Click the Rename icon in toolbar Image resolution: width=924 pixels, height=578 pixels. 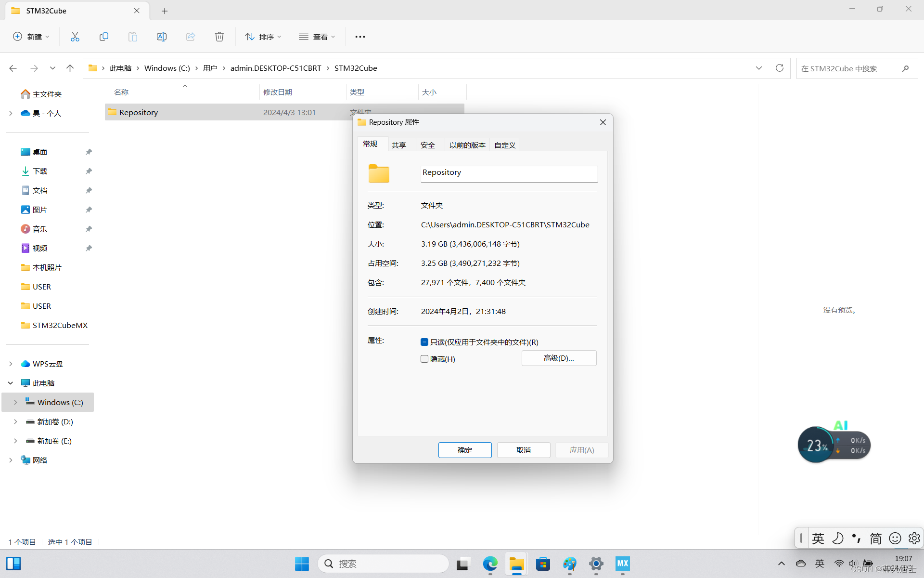(162, 37)
